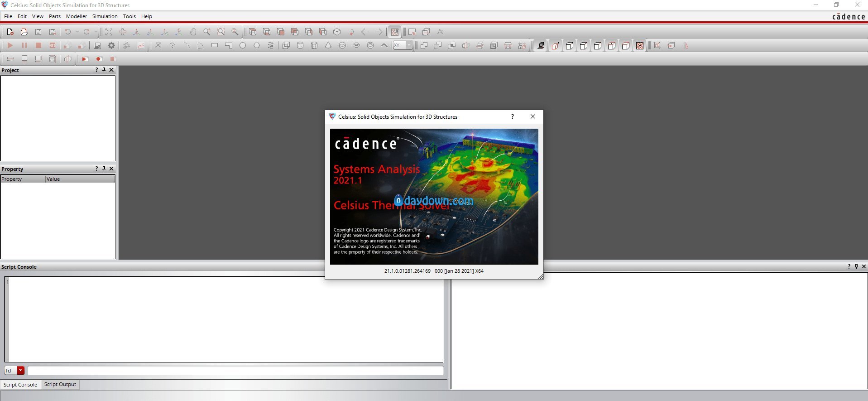
Task: Click the Save As disk-with-arrow icon
Action: (x=53, y=32)
